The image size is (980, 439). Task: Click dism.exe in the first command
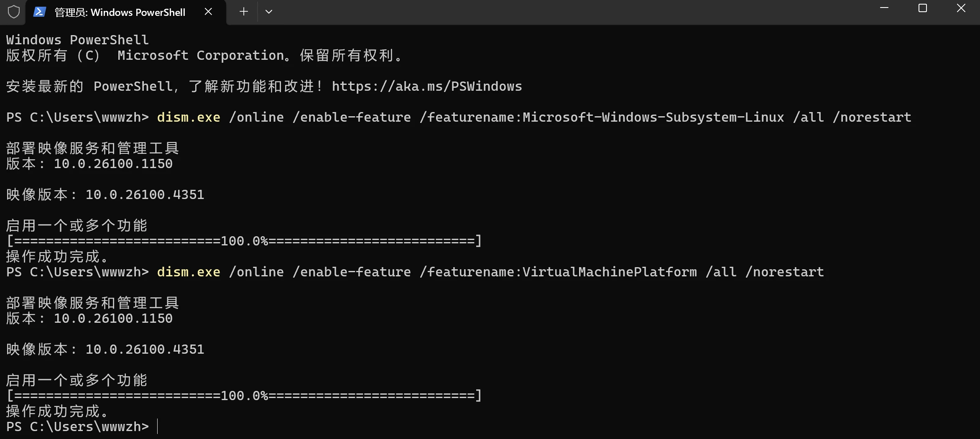coord(189,117)
